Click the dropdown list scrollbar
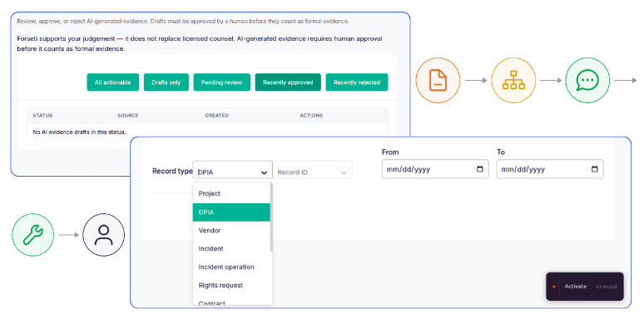The width and height of the screenshot is (644, 320). [271, 217]
